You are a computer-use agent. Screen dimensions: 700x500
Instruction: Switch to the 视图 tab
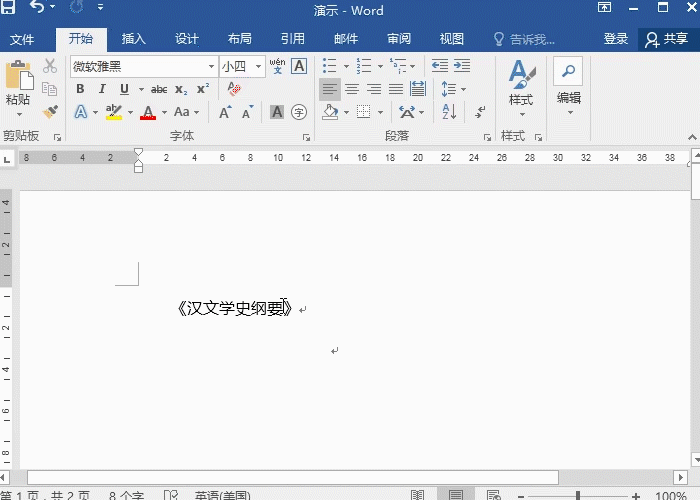click(x=452, y=39)
